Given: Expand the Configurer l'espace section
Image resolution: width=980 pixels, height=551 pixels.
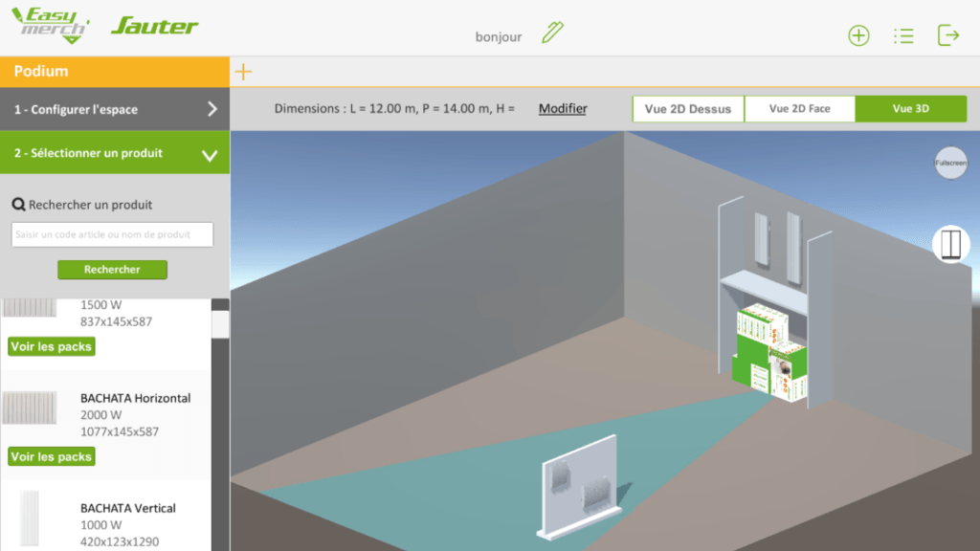Looking at the screenshot, I should pyautogui.click(x=115, y=109).
